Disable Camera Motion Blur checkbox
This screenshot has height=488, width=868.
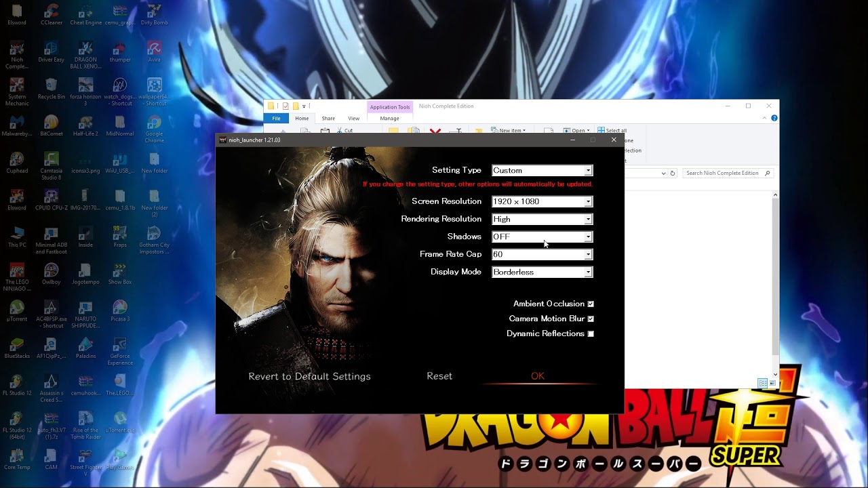coord(591,319)
